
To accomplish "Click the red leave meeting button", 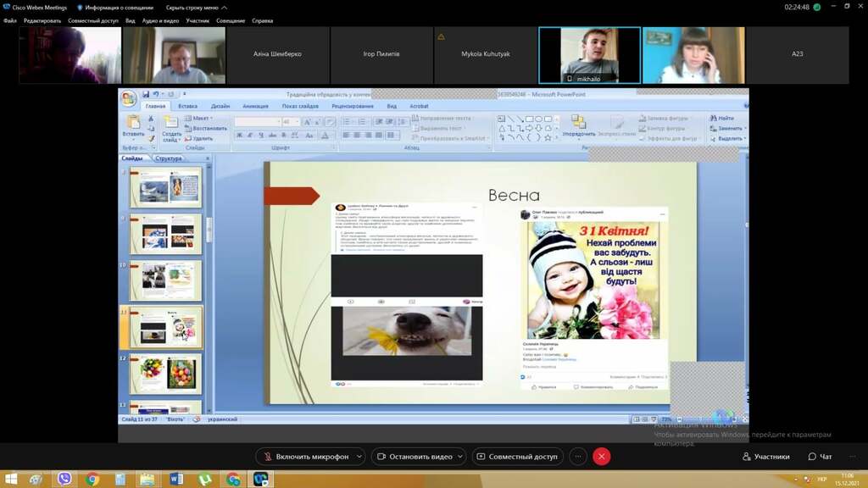I will 601,457.
